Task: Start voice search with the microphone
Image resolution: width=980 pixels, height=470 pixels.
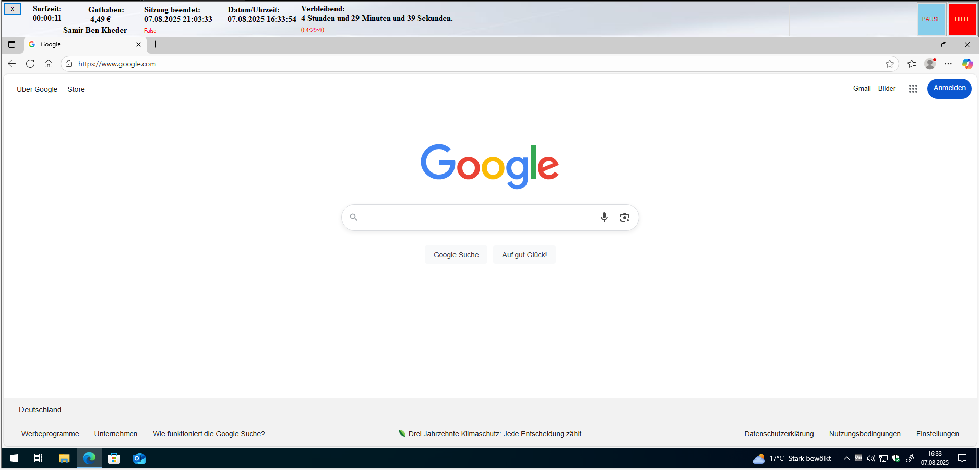Action: pyautogui.click(x=604, y=217)
